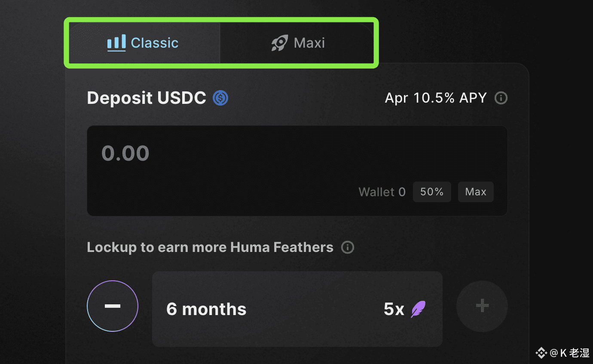Click the blue USDC coin icon

(221, 98)
